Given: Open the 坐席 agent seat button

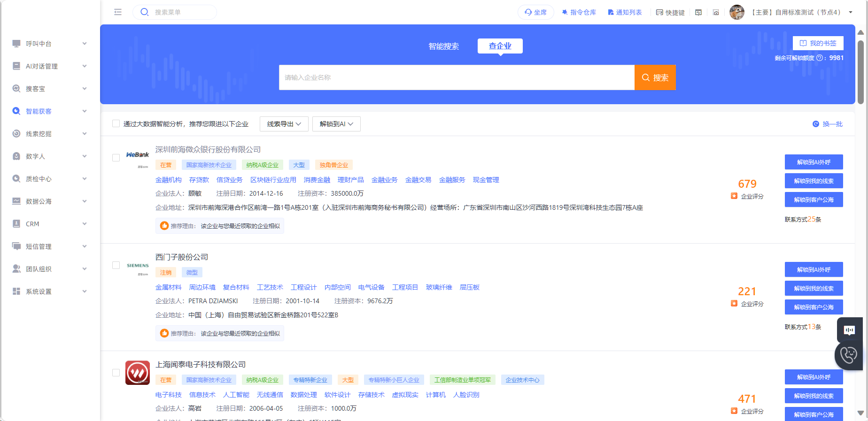Looking at the screenshot, I should pos(535,12).
